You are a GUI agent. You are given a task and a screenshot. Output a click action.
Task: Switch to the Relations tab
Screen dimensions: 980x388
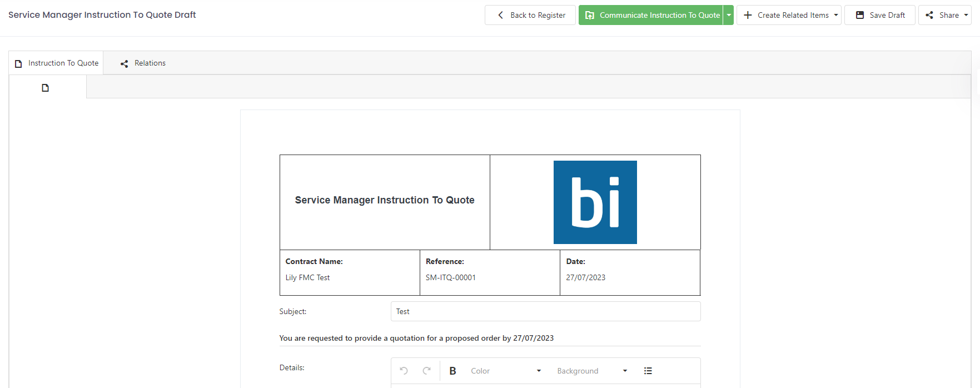143,63
